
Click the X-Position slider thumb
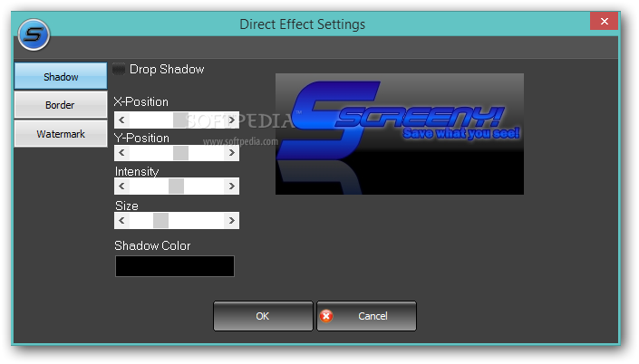[x=180, y=120]
